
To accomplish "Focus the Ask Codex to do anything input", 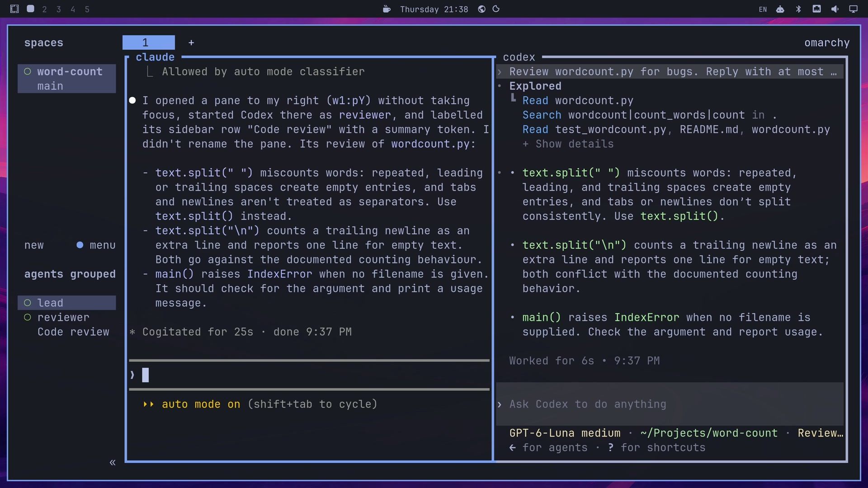I will click(x=670, y=404).
